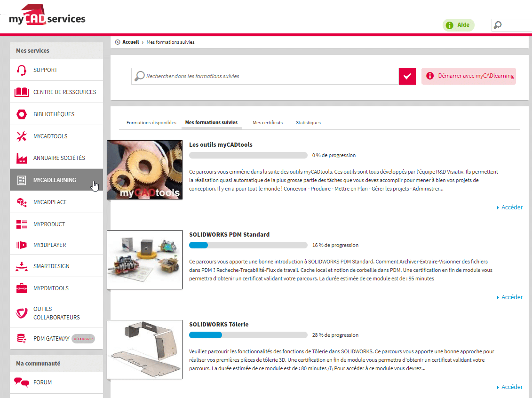Open CENTRE DE RESSOURCES menu item
This screenshot has width=532, height=398.
coord(56,92)
